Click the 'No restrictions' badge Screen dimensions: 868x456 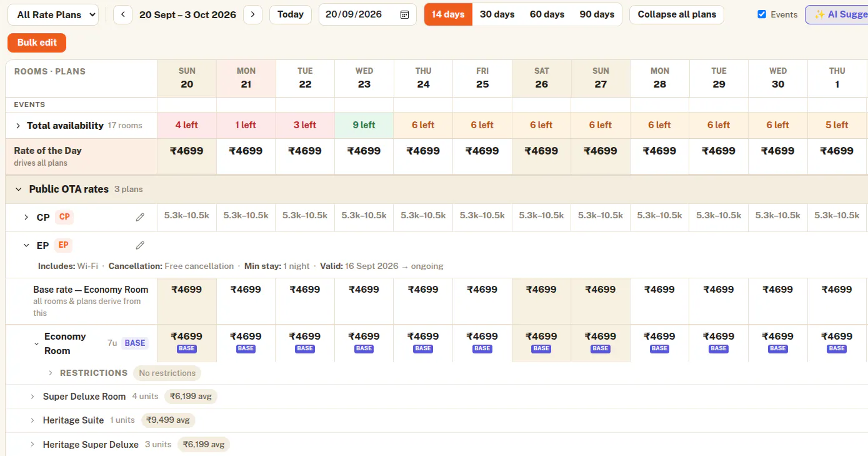click(167, 373)
